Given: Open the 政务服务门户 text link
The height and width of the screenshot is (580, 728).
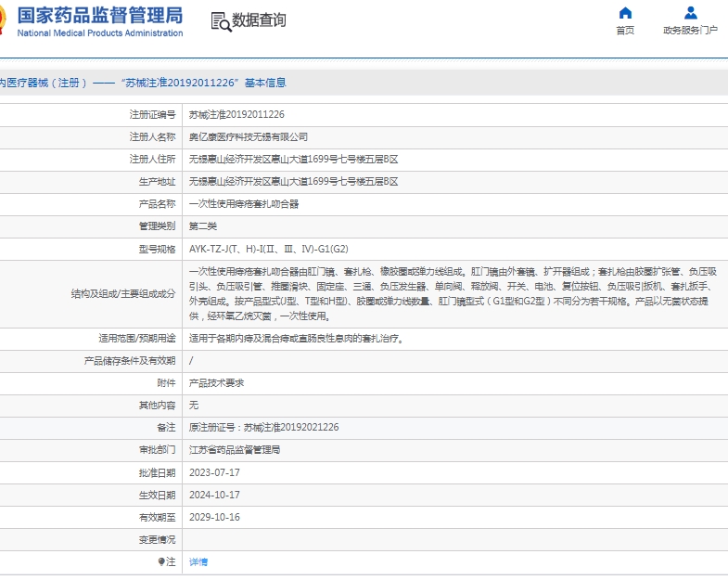Looking at the screenshot, I should coord(690,31).
